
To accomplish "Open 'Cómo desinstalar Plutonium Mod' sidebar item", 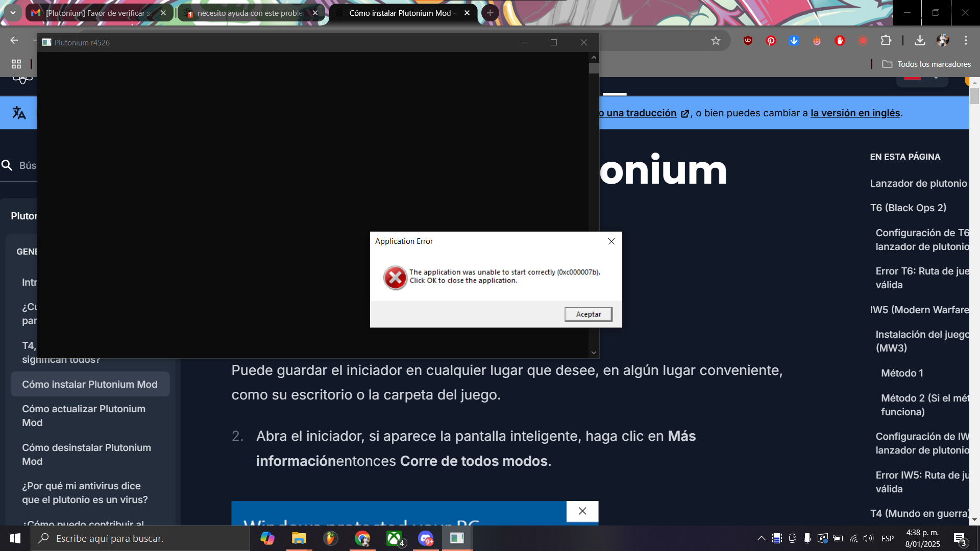I will point(86,455).
